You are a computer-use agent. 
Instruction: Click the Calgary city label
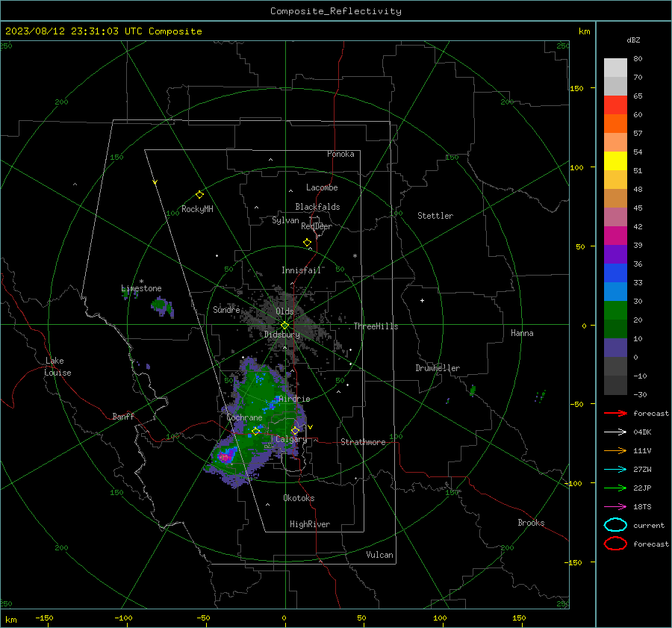click(x=291, y=439)
